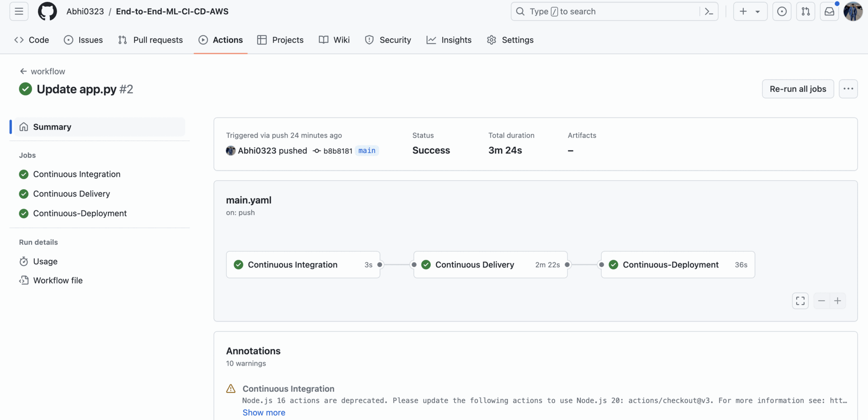Viewport: 868px width, 420px height.
Task: Open the hamburger navigation menu
Action: coord(19,11)
